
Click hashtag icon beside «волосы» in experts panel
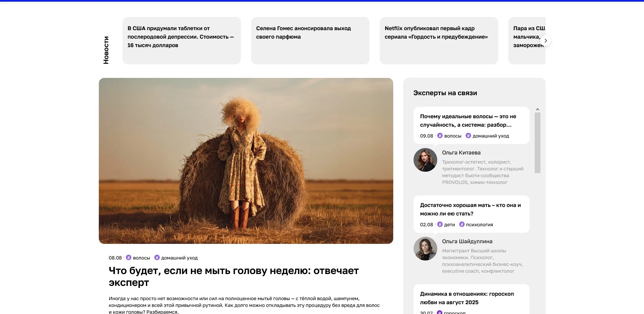(440, 136)
